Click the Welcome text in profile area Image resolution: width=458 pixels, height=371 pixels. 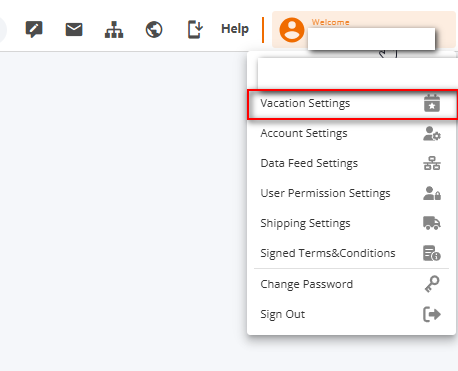click(x=330, y=22)
